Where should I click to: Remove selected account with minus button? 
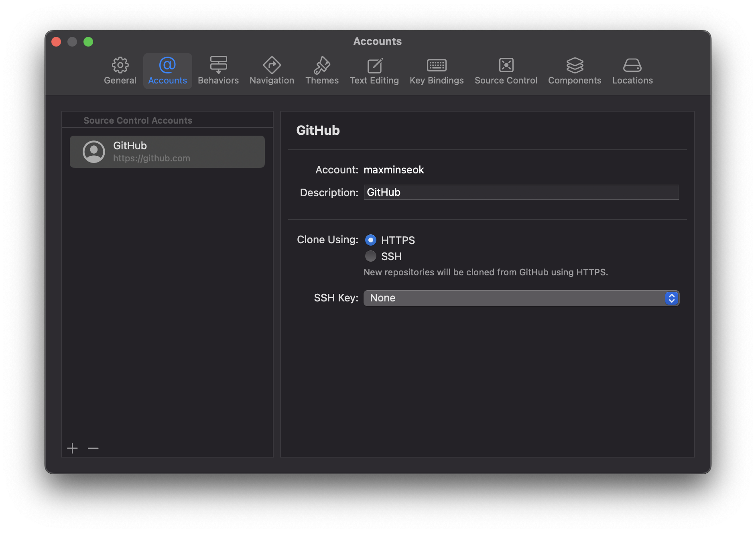point(93,448)
